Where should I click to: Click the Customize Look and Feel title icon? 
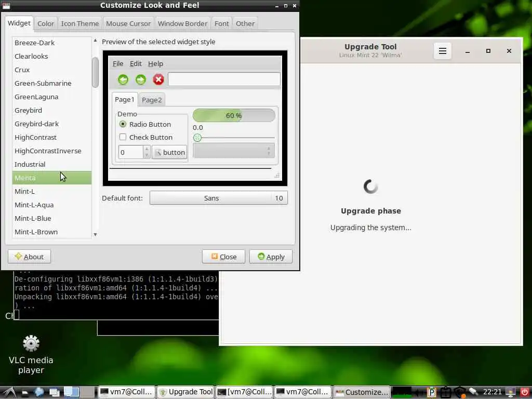point(6,5)
